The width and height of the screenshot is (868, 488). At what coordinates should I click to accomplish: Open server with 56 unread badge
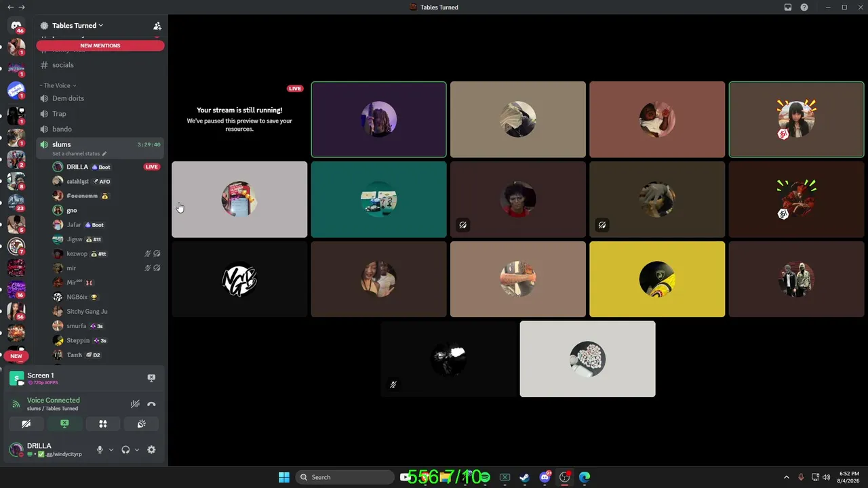tap(16, 310)
